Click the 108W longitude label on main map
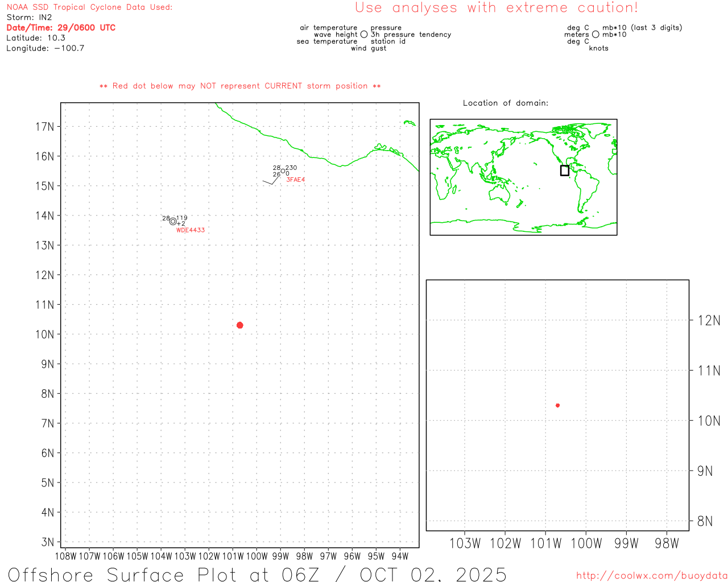Viewport: 728px width, 582px height. pyautogui.click(x=65, y=556)
